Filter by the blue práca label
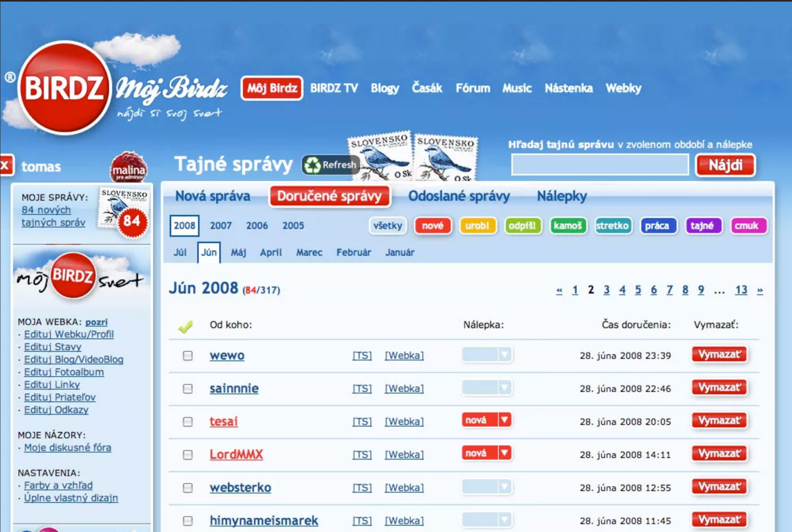 pos(658,226)
